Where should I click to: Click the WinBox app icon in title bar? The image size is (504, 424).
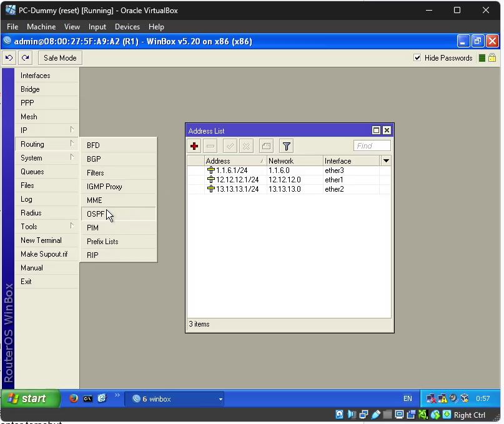tap(7, 41)
